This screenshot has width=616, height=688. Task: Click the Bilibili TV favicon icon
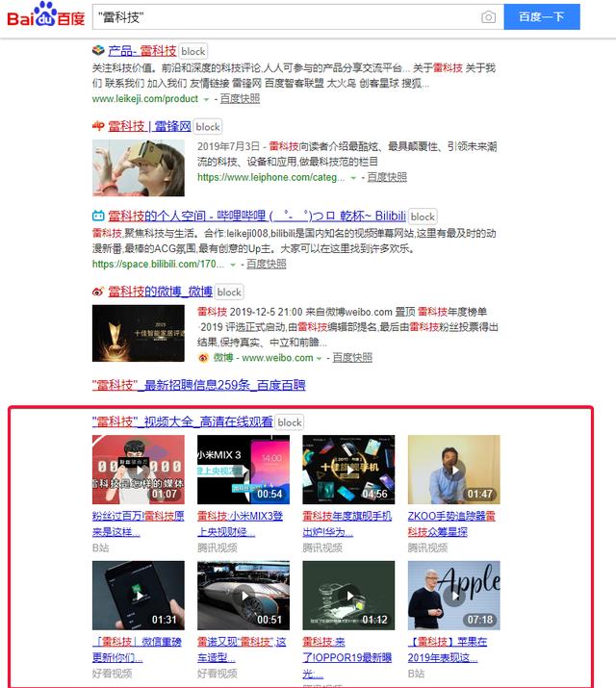98,216
